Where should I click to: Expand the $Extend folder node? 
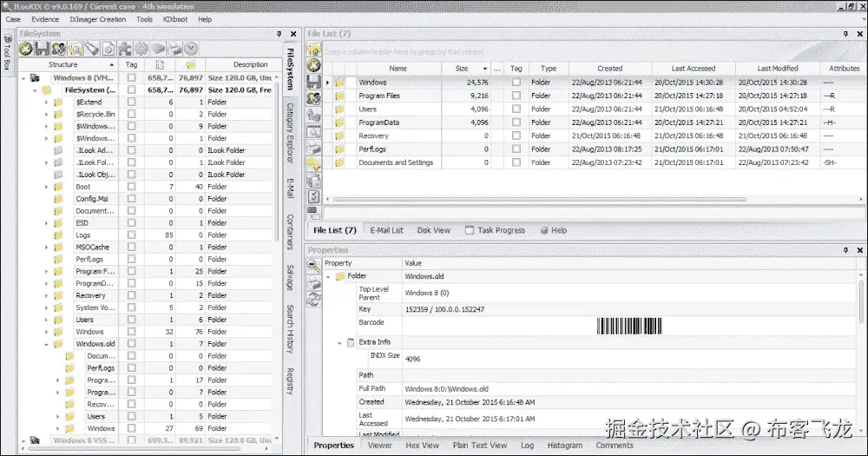47,102
